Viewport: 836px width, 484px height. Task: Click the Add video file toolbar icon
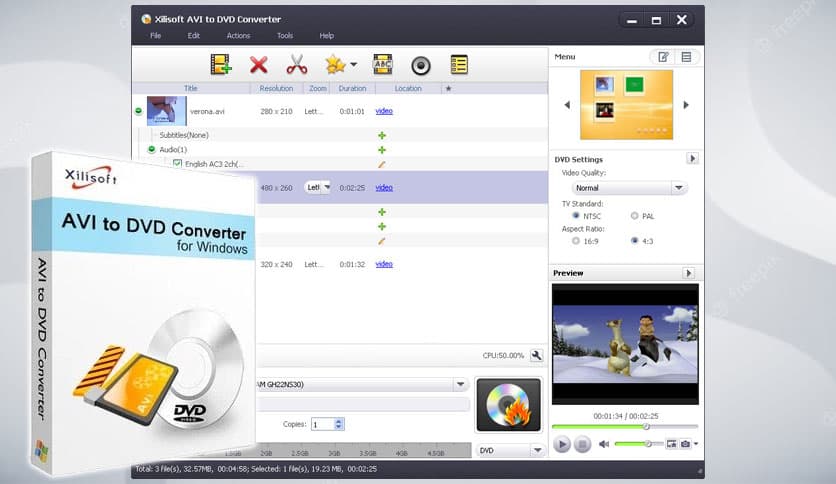pos(221,64)
